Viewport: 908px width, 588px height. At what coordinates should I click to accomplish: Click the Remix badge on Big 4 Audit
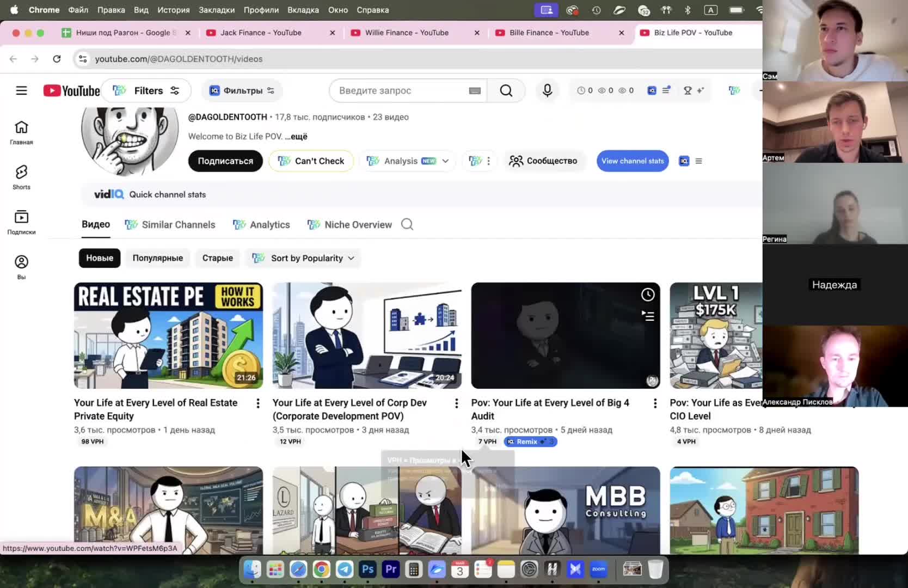click(530, 442)
